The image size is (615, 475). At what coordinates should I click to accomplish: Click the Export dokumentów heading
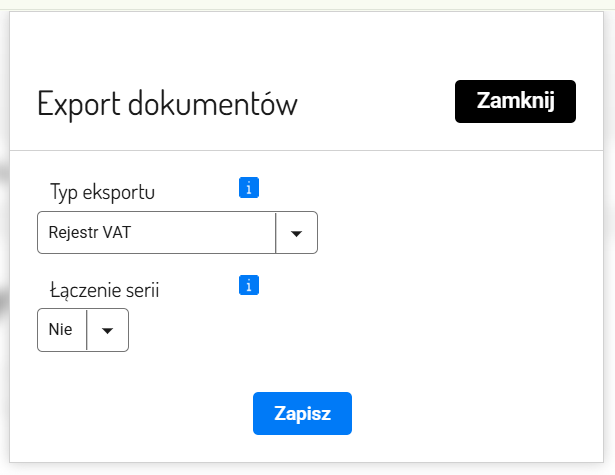167,104
